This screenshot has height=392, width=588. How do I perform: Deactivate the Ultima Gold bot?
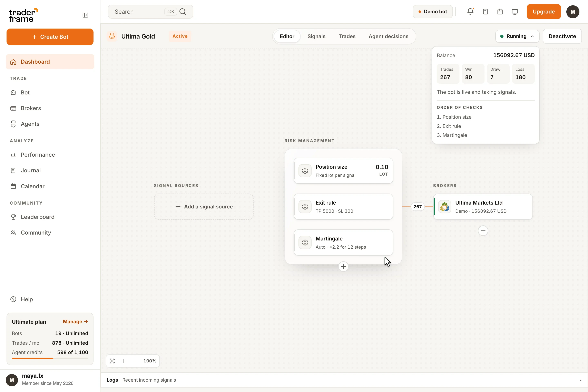point(562,37)
